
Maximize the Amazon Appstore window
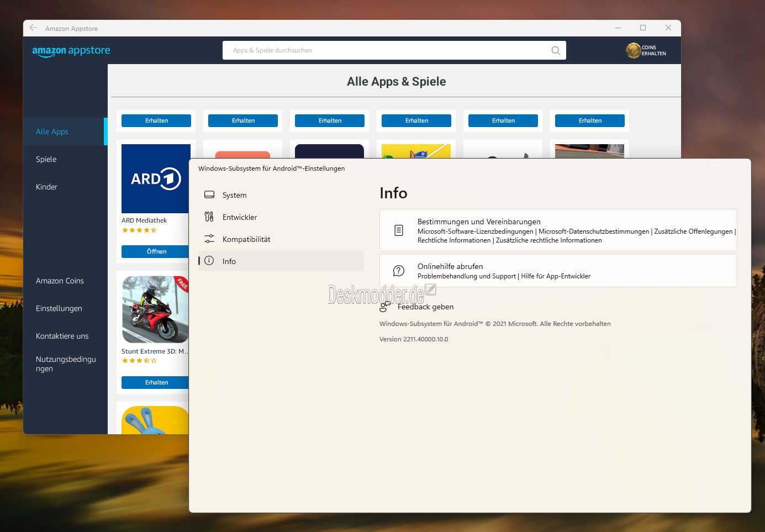[x=643, y=28]
